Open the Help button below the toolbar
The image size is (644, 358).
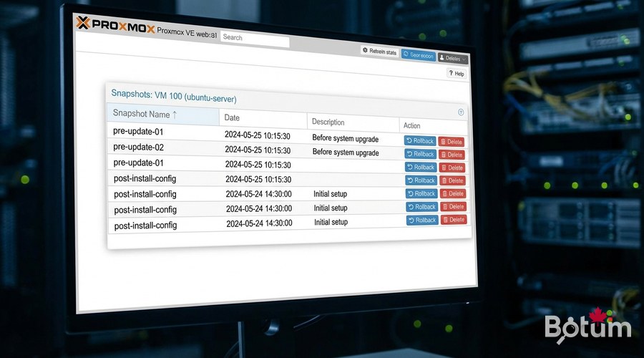click(456, 74)
